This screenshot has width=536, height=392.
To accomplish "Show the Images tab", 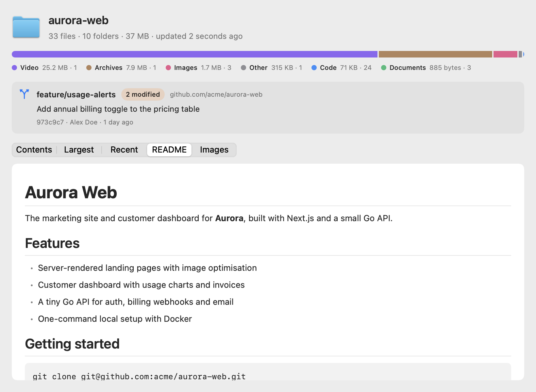I will 214,150.
